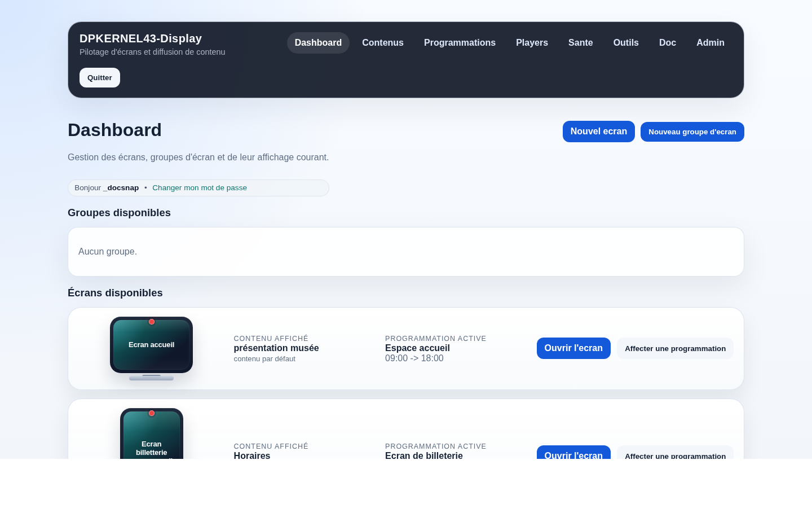Click the 'Aucun groupe.' message
812x508 pixels.
[108, 252]
